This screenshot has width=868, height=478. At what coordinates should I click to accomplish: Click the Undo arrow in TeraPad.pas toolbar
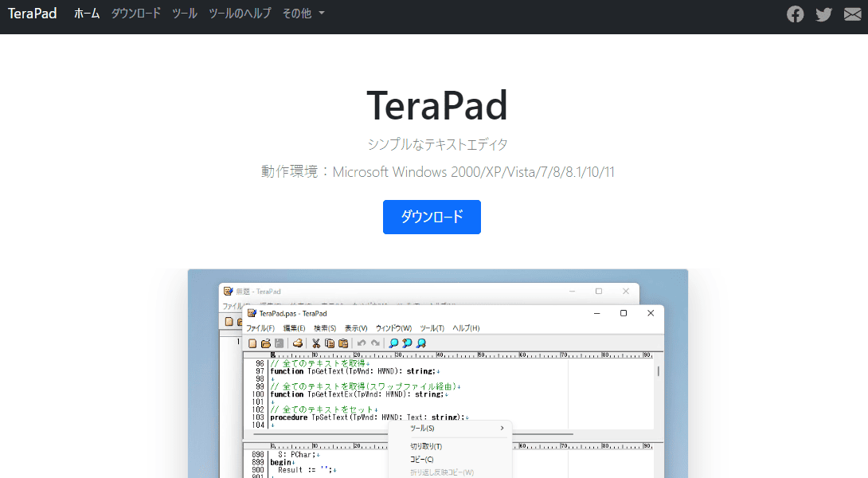[362, 343]
